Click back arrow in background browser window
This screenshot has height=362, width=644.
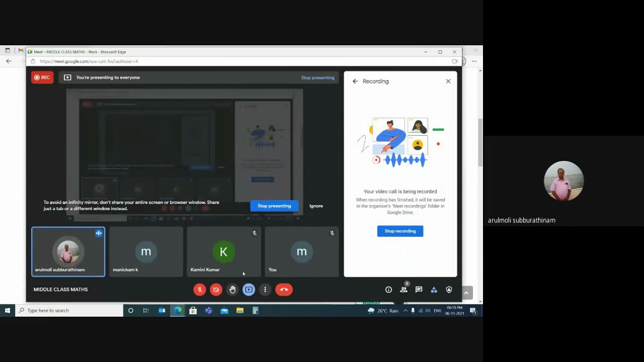pos(9,61)
